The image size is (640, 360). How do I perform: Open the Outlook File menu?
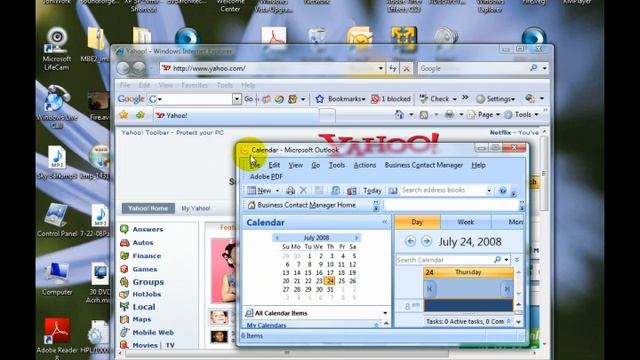pyautogui.click(x=255, y=165)
